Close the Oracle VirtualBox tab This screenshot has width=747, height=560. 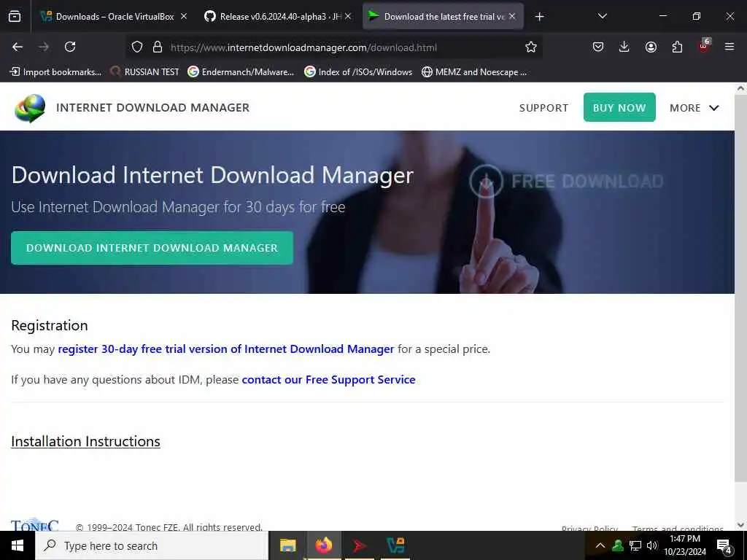183,16
